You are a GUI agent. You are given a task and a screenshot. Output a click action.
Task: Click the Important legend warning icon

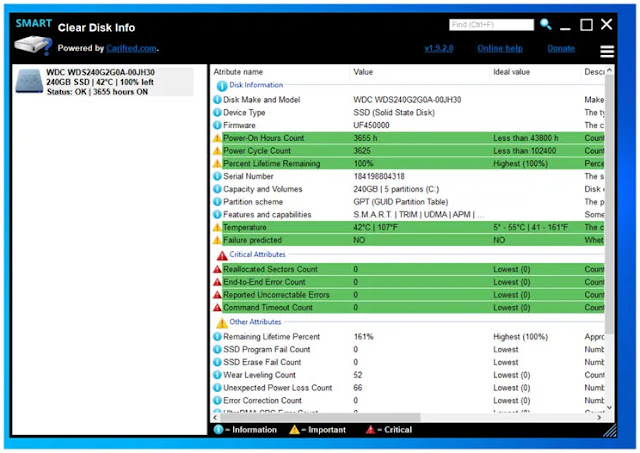(x=294, y=430)
